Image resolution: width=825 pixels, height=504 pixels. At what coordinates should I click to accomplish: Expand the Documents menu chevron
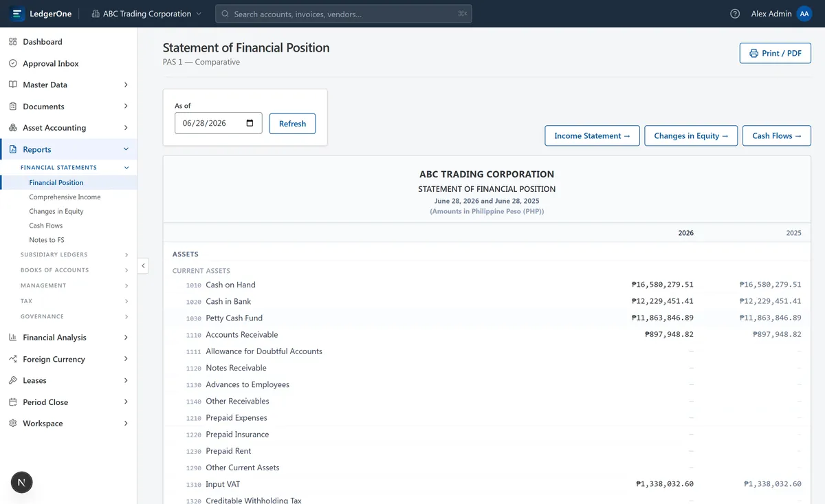(x=126, y=107)
